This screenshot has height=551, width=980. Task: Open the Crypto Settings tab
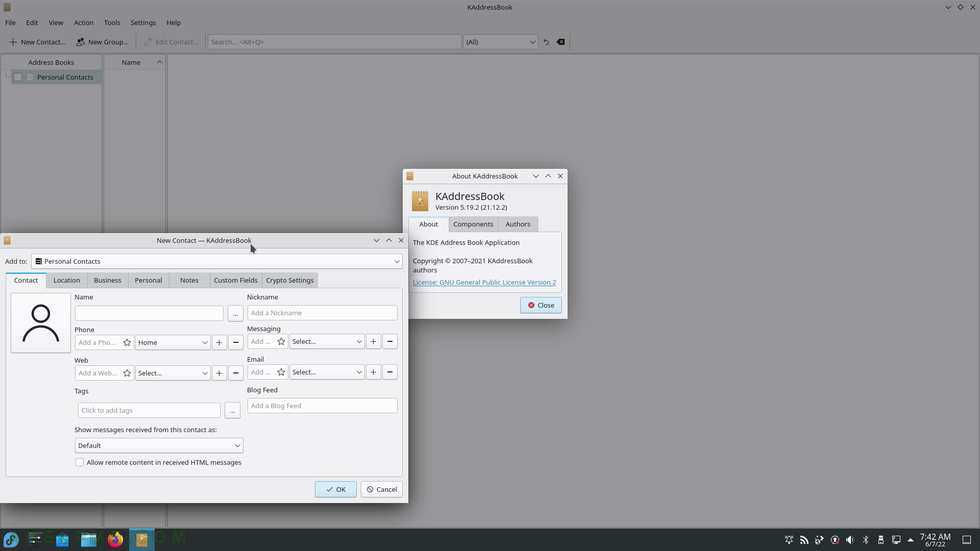[x=289, y=280]
